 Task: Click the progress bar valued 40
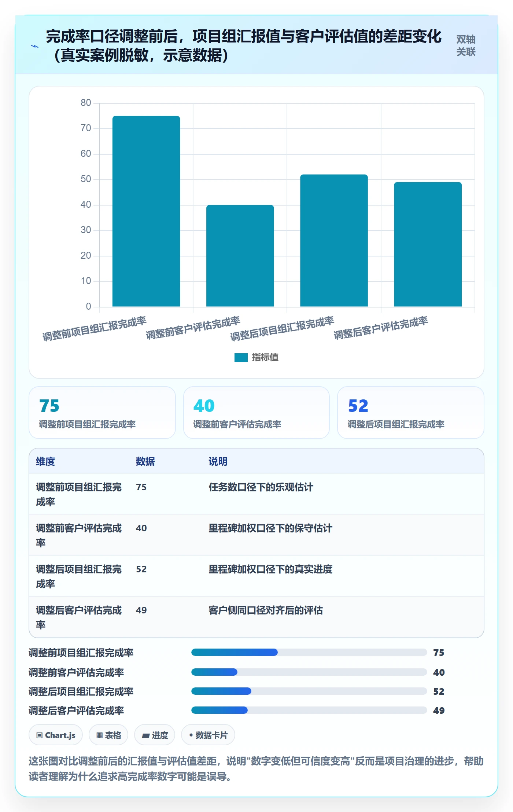[x=309, y=672]
